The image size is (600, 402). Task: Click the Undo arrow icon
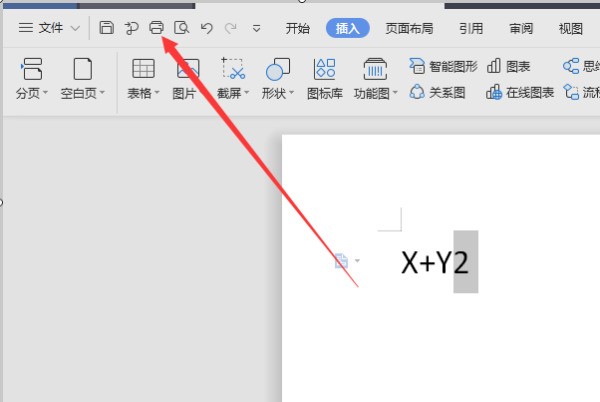point(207,28)
